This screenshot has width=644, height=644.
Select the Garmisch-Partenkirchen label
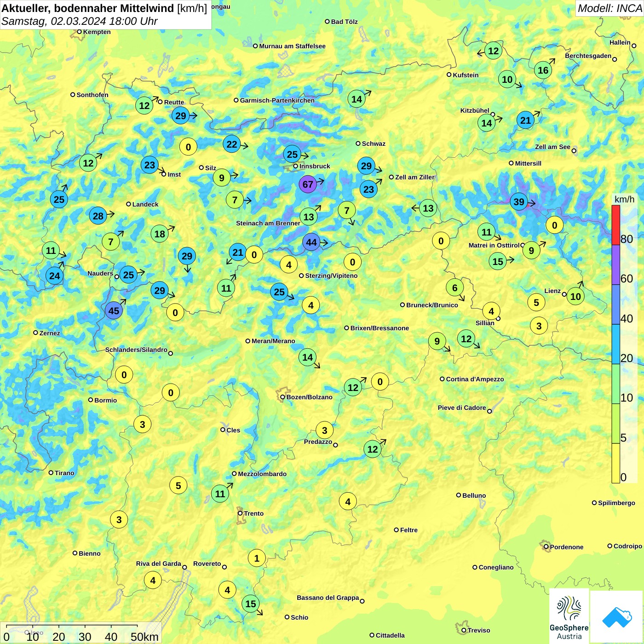(x=277, y=100)
